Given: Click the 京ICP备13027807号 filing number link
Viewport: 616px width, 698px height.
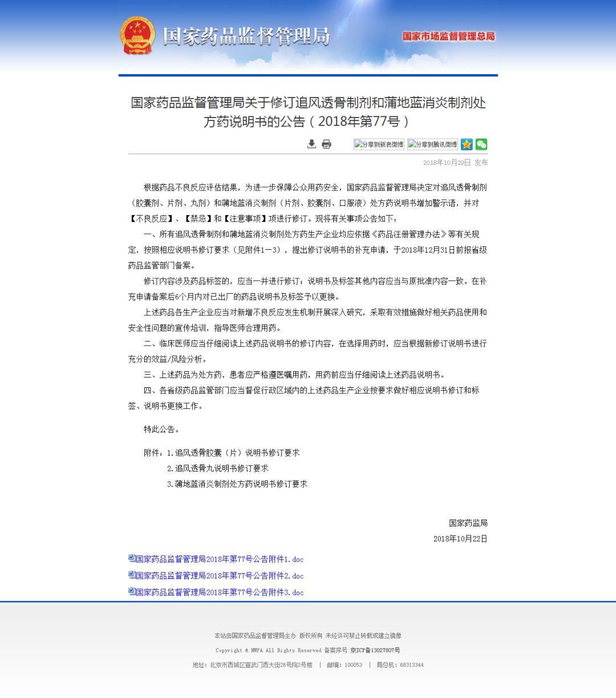Looking at the screenshot, I should pos(376,650).
